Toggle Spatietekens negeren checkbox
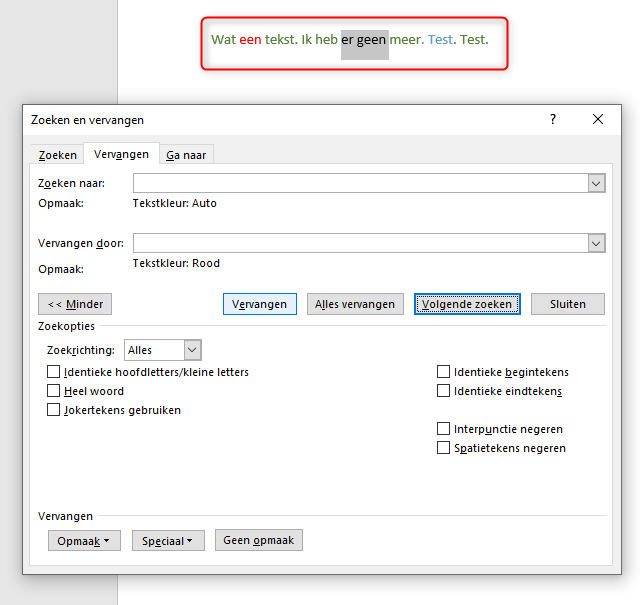 [444, 448]
